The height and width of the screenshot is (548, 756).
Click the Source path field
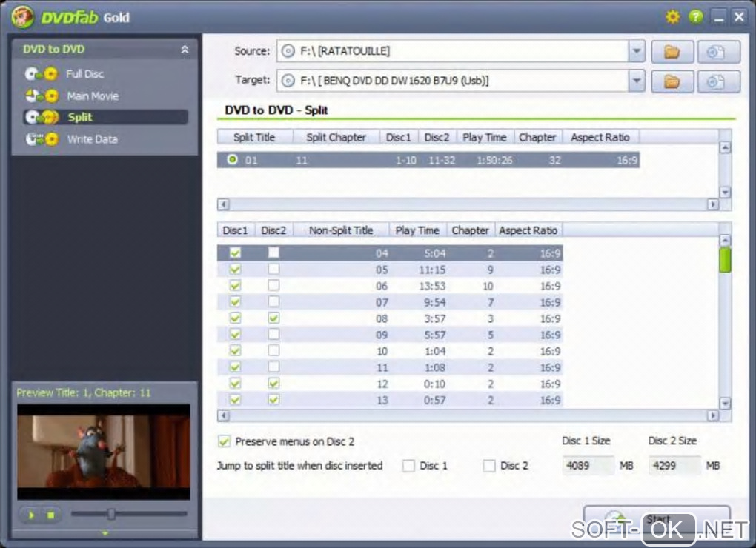tap(452, 51)
